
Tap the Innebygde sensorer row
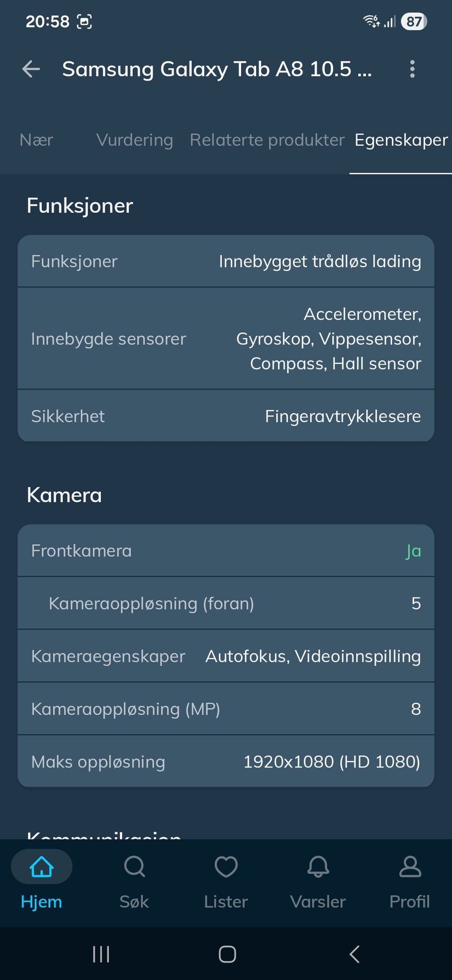tap(226, 338)
